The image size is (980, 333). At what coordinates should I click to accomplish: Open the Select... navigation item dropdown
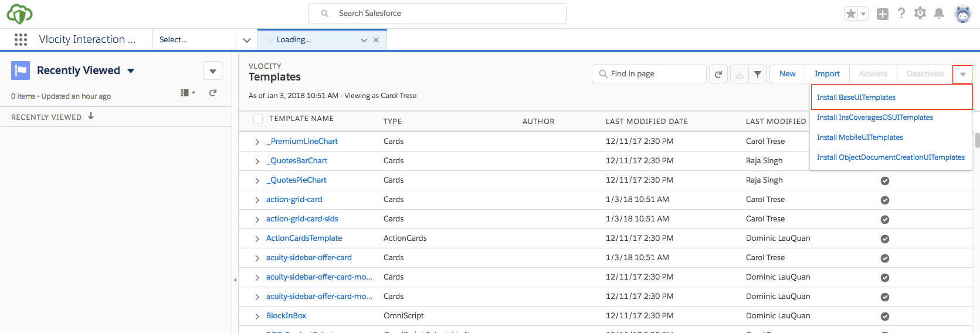point(194,39)
